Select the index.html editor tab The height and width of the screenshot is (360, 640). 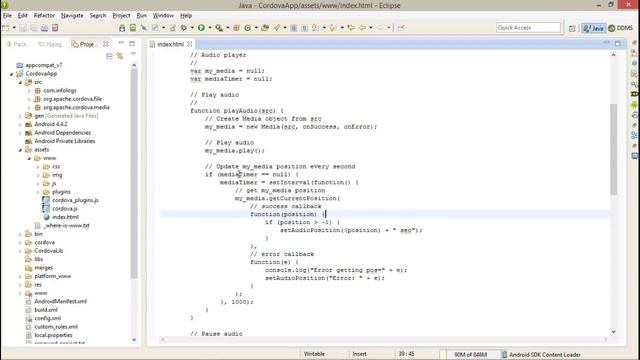(171, 44)
